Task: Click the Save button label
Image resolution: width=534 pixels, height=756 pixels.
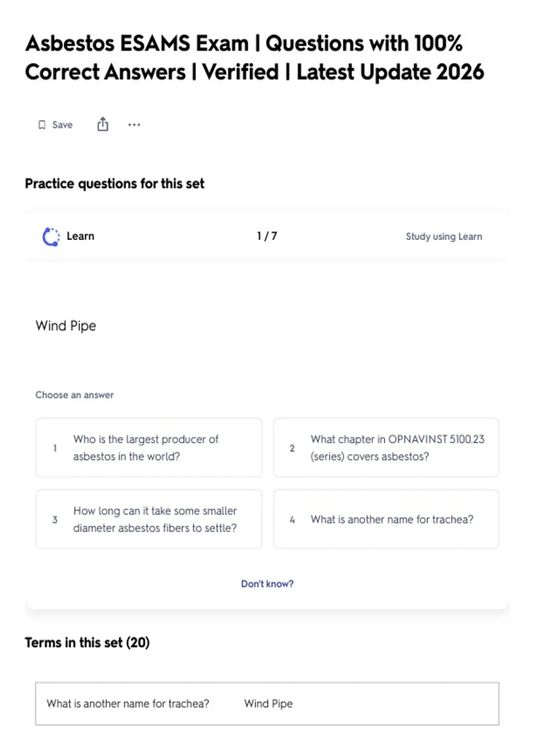Action: point(62,125)
